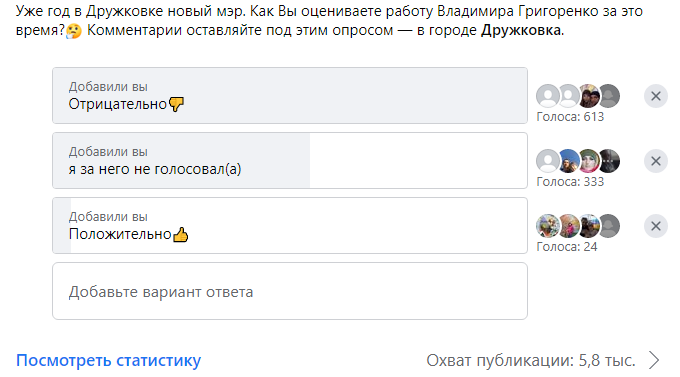Vote for the Положительно answer
This screenshot has width=680, height=377.
tap(290, 226)
